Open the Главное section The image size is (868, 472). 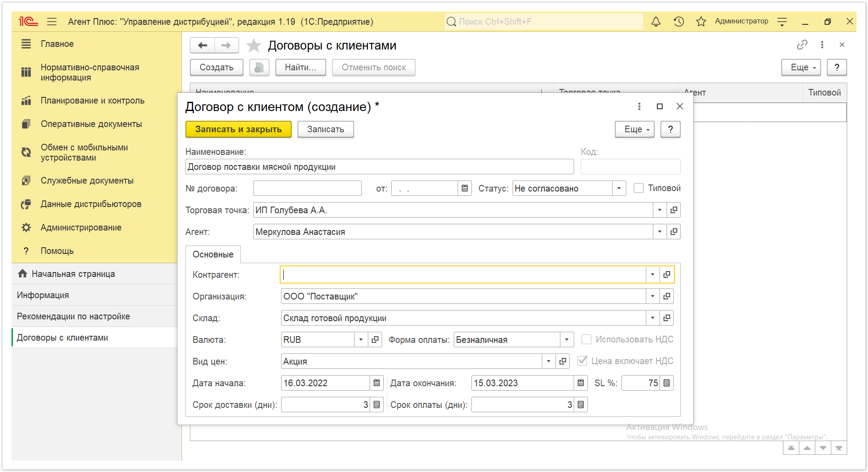click(x=96, y=44)
